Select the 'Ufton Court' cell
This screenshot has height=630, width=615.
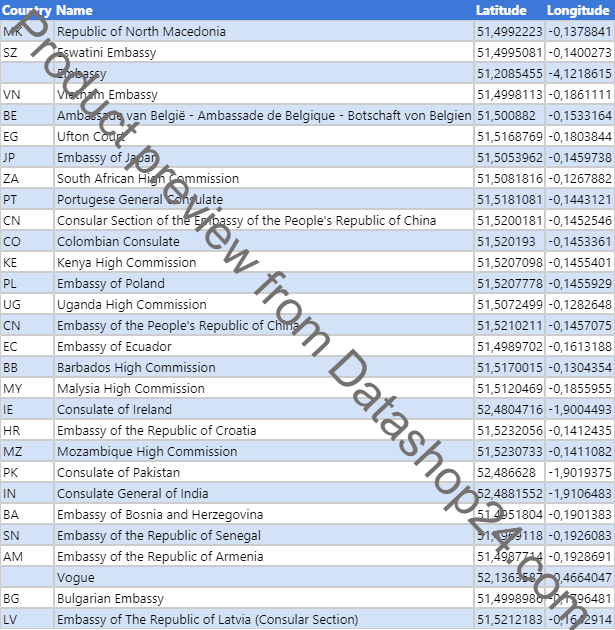[264, 136]
